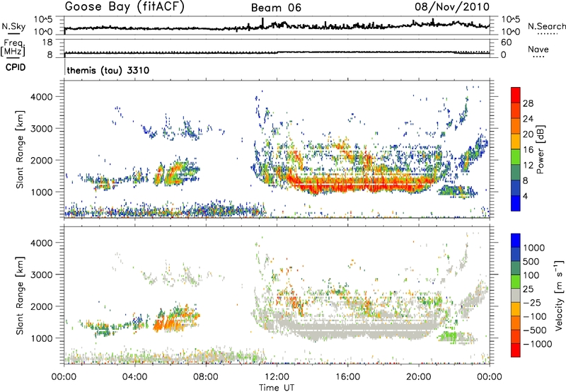The image size is (566, 392).
Task: Click the '28' label on Power colorbar
Action: (x=528, y=103)
